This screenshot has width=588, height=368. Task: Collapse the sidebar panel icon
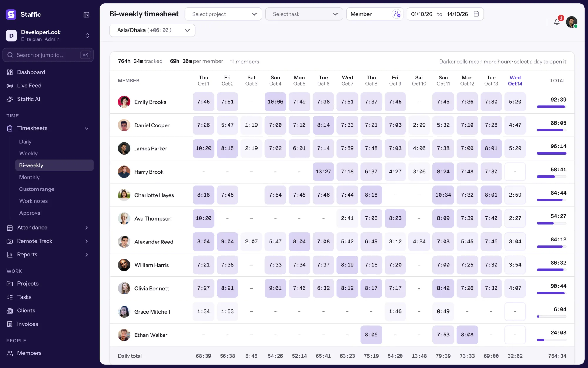[86, 15]
